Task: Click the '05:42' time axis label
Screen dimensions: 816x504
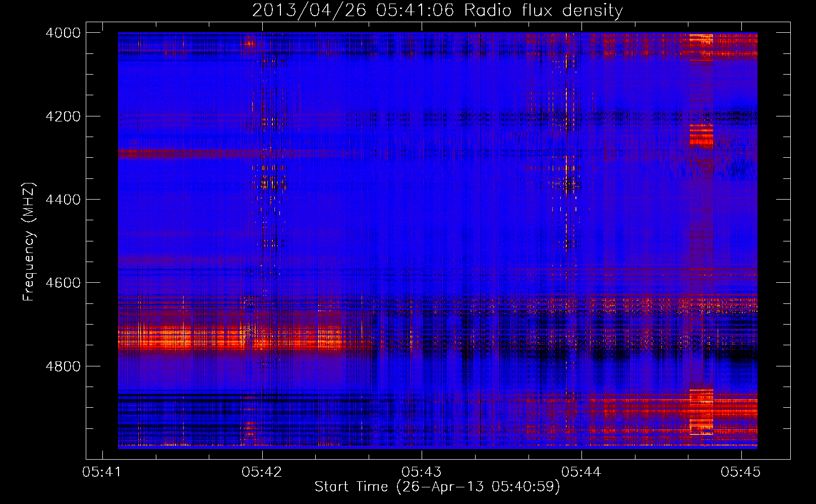Action: 262,472
